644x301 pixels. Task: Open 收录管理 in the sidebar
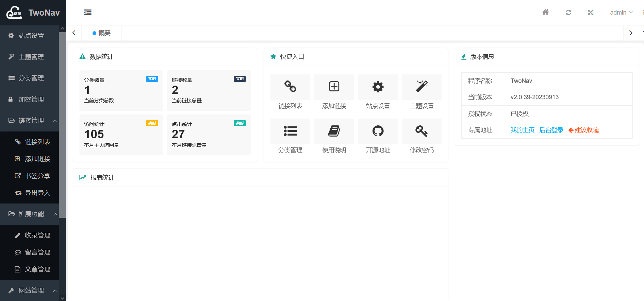click(29, 235)
